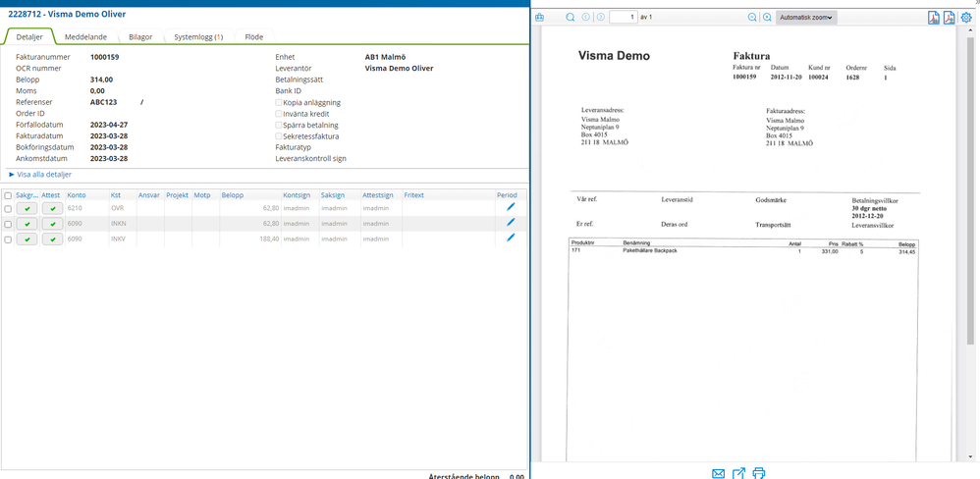Enable Sekretessfaktura checkbox
The image size is (980, 479).
point(279,136)
